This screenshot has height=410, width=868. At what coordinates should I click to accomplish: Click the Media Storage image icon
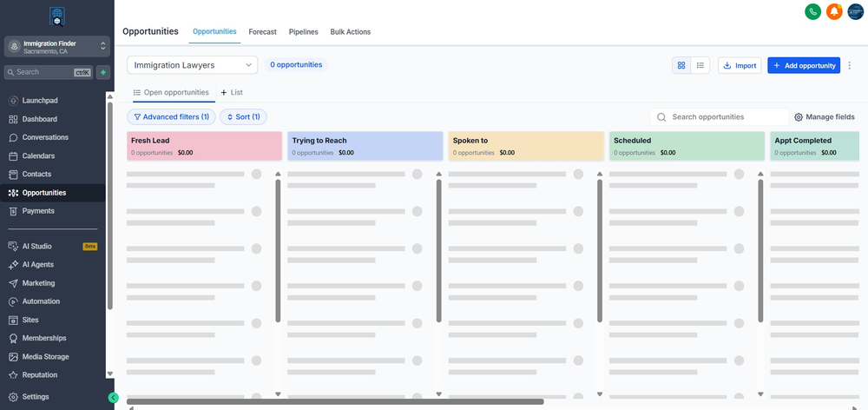[x=13, y=357]
